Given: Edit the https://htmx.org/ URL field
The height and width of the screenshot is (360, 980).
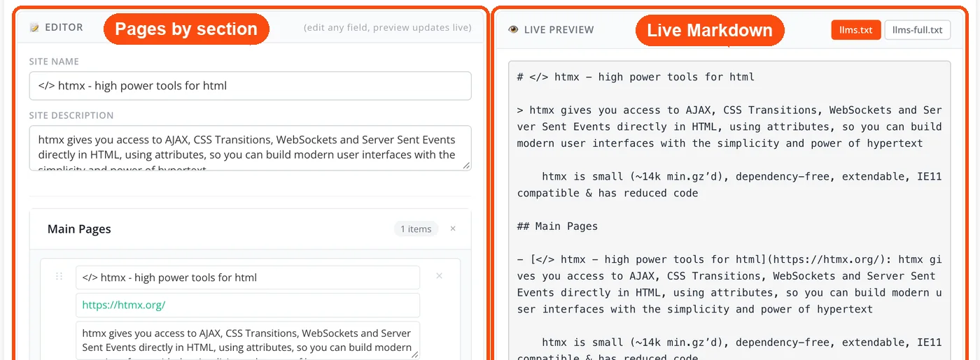Looking at the screenshot, I should tap(248, 305).
